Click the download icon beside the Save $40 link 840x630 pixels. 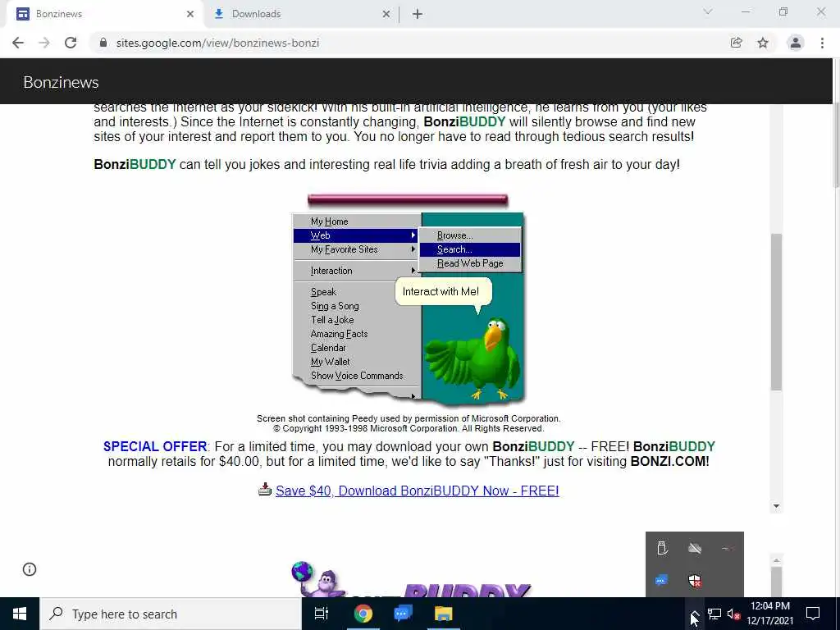tap(265, 489)
